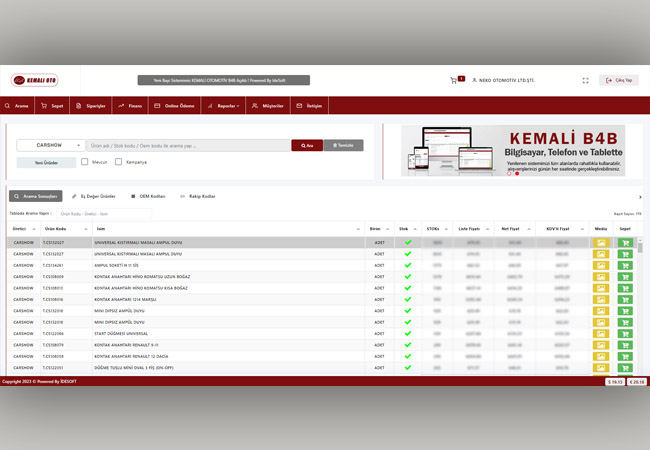Viewport: 650px width, 450px height.
Task: Enable the Kampanya checkbox
Action: click(x=119, y=162)
